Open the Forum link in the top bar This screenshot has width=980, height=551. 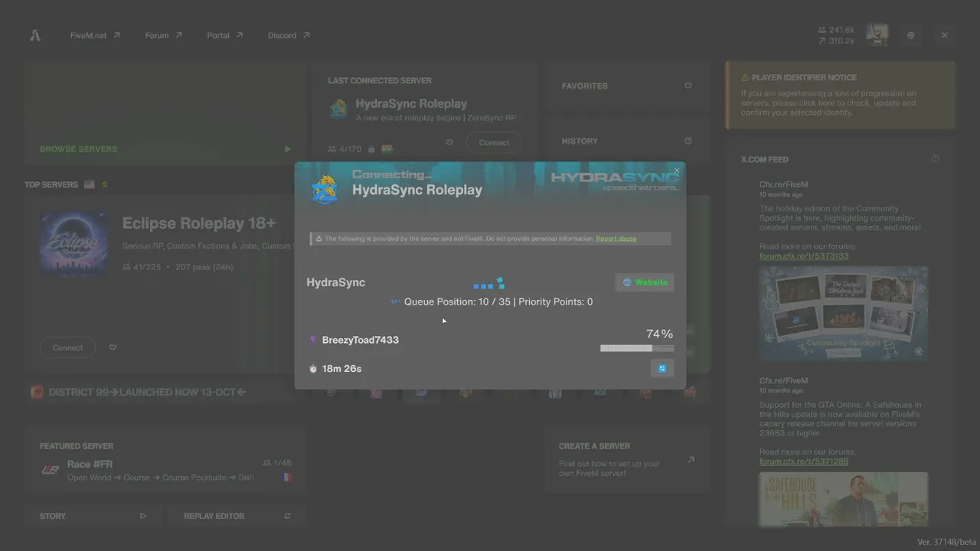pos(163,35)
